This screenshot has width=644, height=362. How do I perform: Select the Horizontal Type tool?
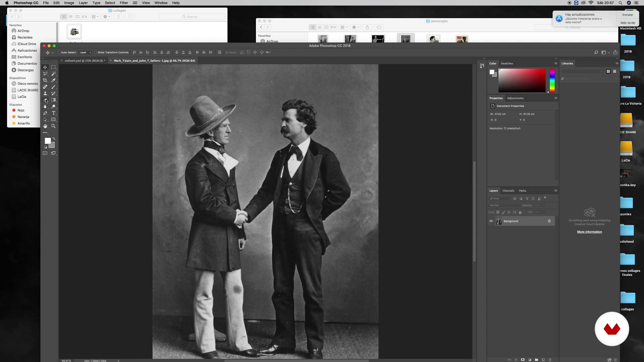[x=53, y=113]
